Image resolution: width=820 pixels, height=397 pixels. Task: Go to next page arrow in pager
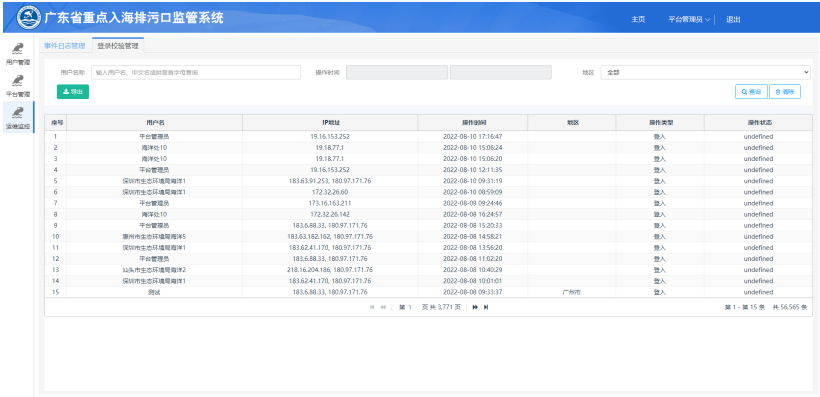point(475,307)
